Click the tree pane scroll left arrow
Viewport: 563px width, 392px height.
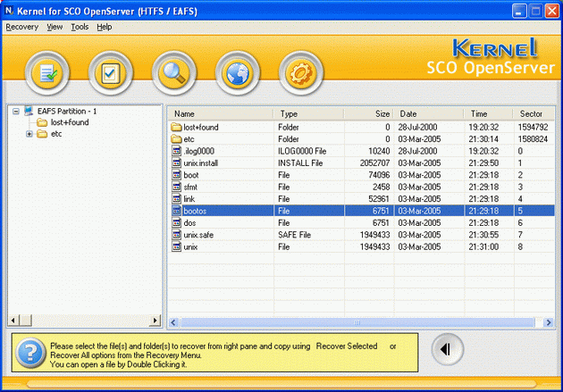click(x=13, y=321)
